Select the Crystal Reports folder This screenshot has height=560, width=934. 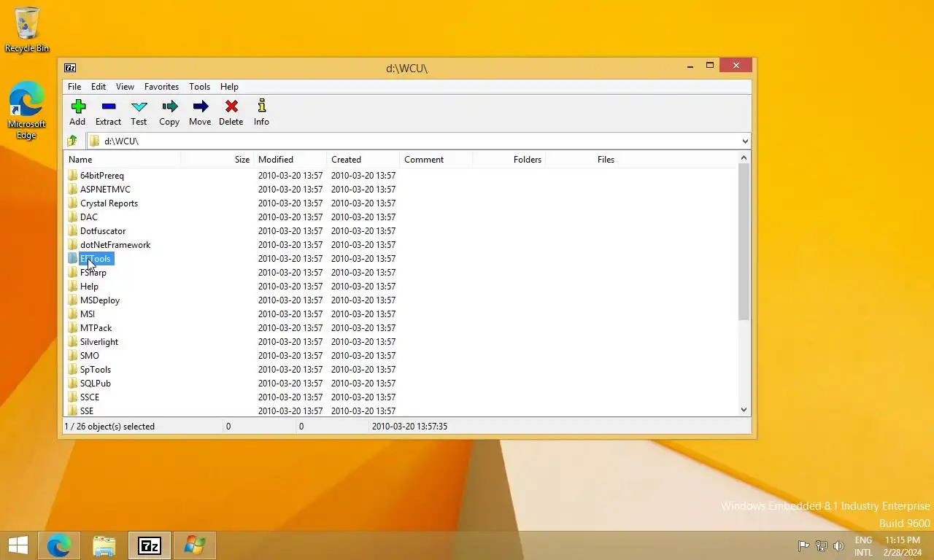(x=109, y=203)
